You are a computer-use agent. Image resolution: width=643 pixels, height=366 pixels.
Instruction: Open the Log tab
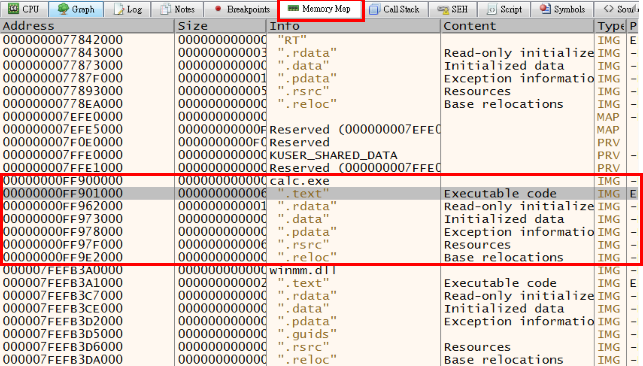127,9
